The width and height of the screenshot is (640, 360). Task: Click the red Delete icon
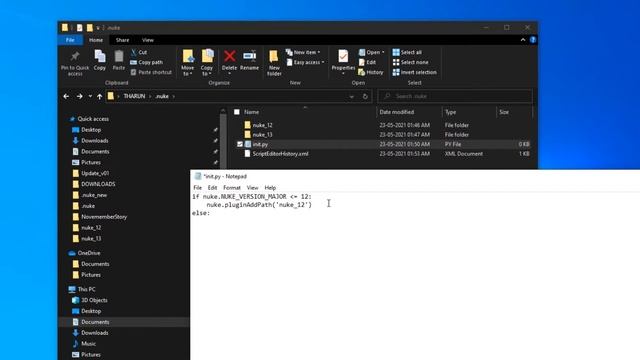(x=229, y=56)
